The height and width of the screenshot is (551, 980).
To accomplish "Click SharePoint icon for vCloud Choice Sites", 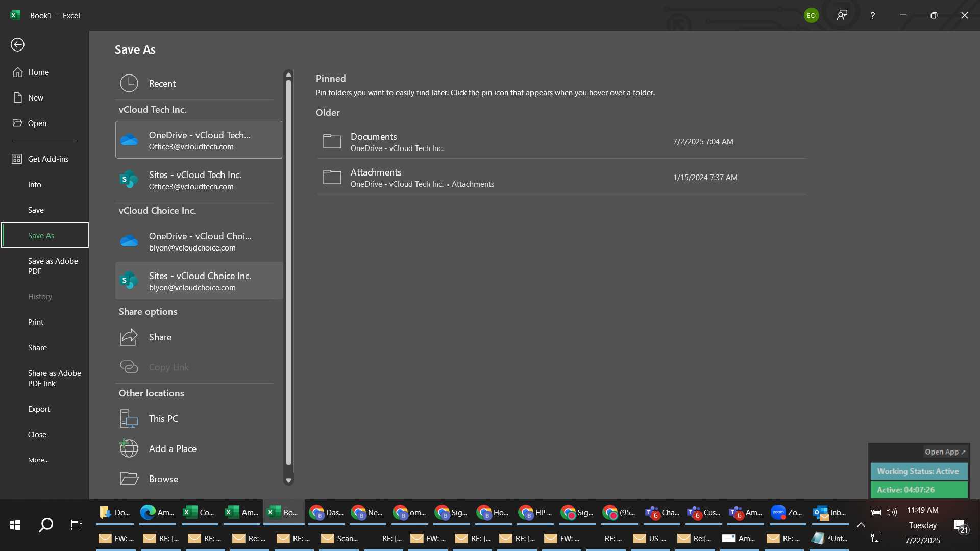I will (129, 281).
